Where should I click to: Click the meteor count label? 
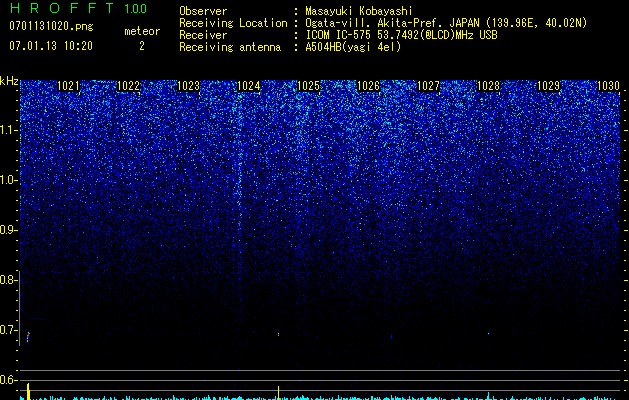pyautogui.click(x=142, y=31)
